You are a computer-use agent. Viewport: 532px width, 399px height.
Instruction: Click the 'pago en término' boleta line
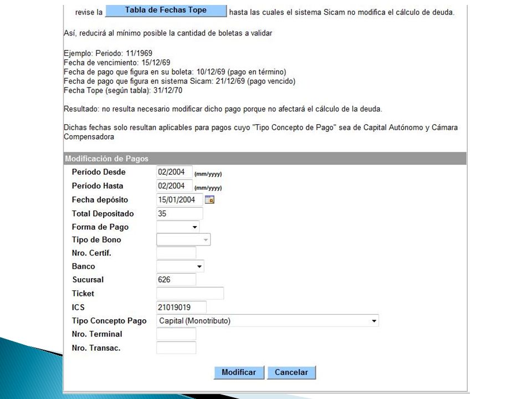(x=175, y=72)
